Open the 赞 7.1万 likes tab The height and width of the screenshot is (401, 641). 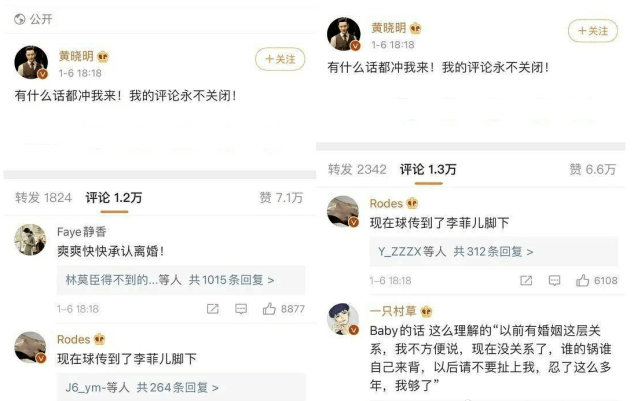tap(281, 198)
